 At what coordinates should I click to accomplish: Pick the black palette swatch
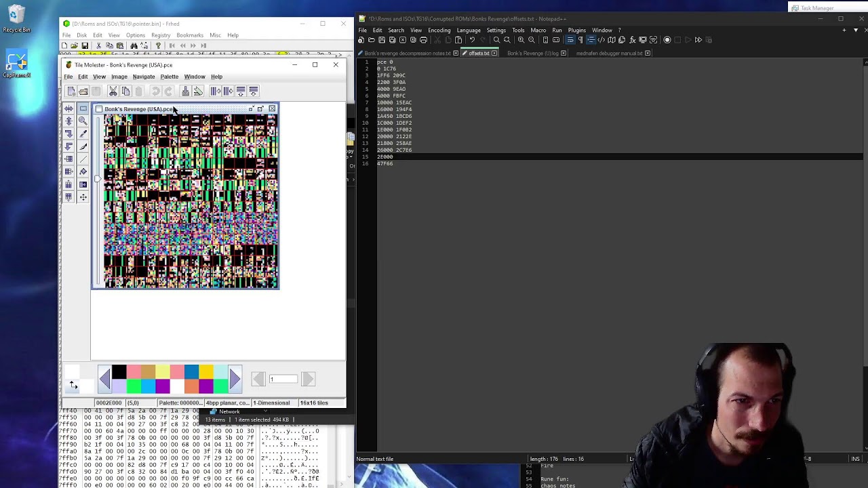[x=119, y=371]
